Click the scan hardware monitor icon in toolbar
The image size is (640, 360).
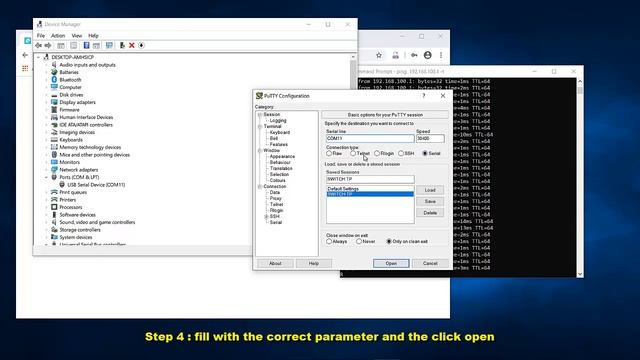(x=109, y=45)
